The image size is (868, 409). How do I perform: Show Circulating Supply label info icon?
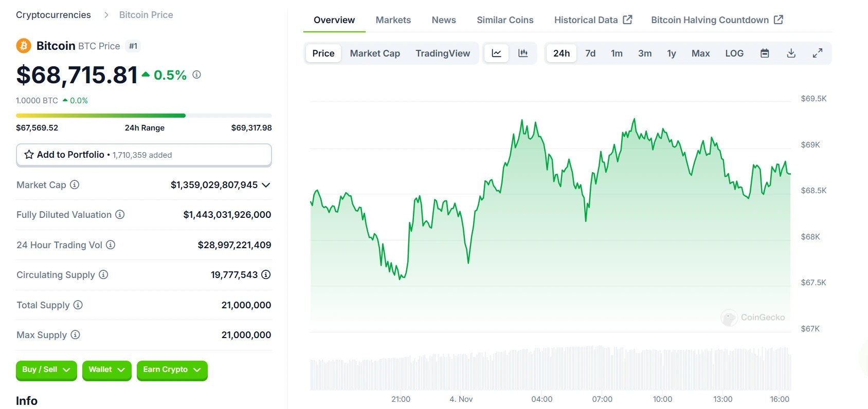tap(103, 274)
